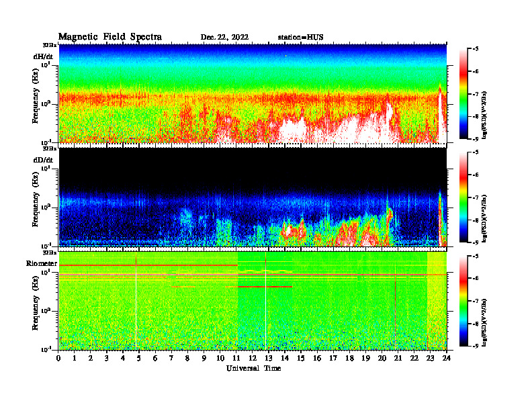This screenshot has height=411, width=532.
Task: Click the "Magnetic Field Spectra" title
Action: tap(110, 37)
